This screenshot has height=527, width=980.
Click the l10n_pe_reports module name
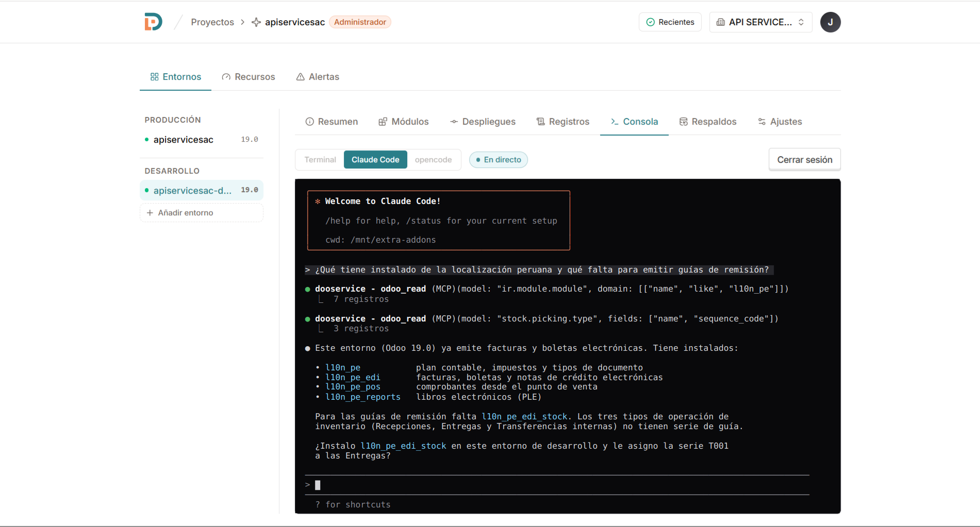(363, 397)
